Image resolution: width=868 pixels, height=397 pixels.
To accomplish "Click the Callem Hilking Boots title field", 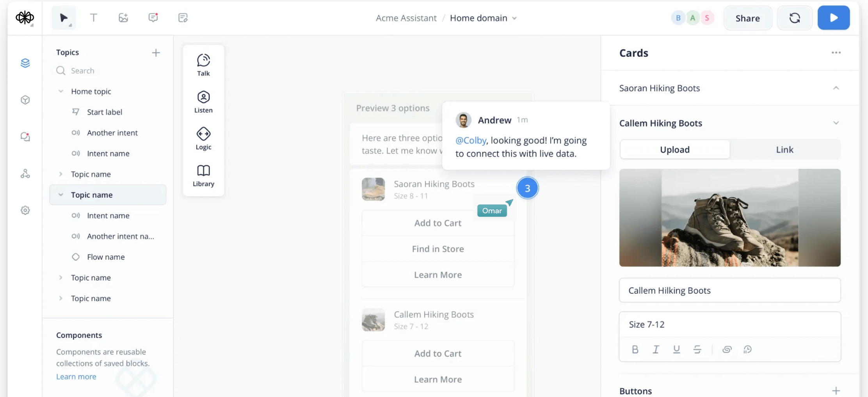I will click(730, 290).
